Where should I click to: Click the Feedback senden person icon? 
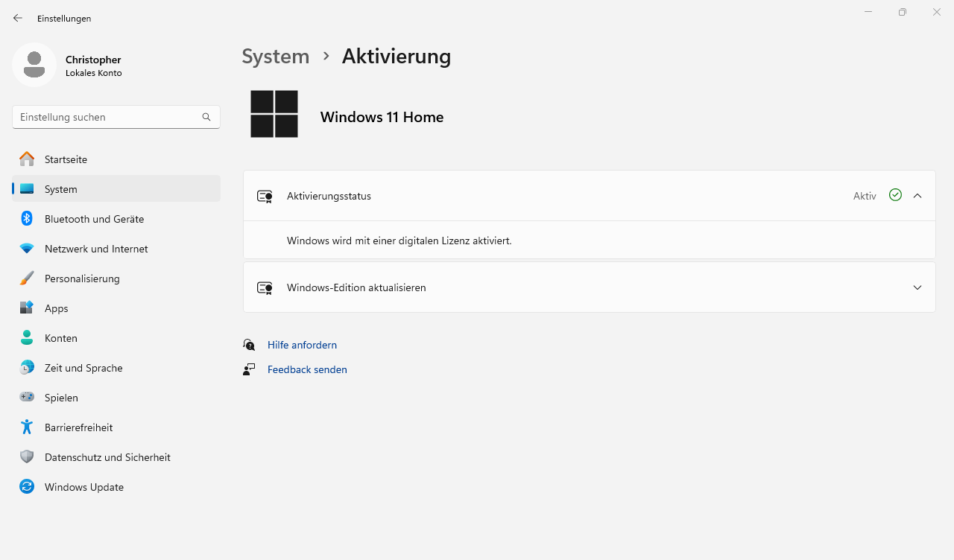click(249, 369)
